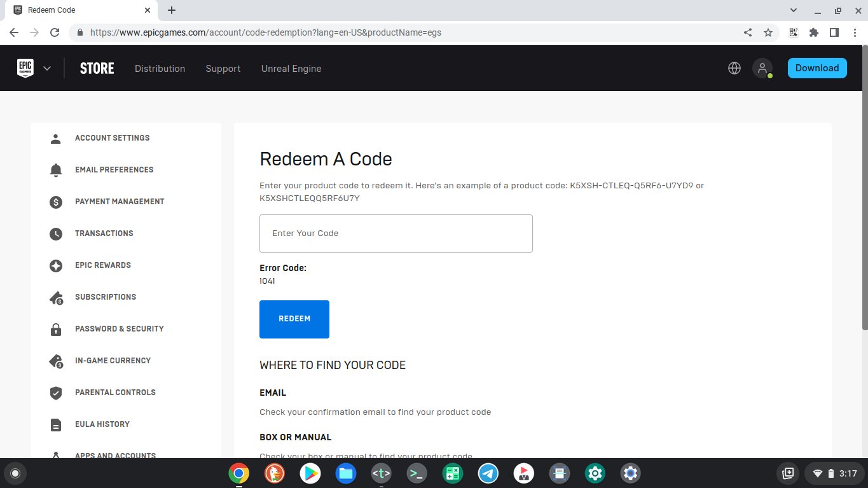Open the tab search dropdown chevron
The image size is (868, 488).
point(793,10)
